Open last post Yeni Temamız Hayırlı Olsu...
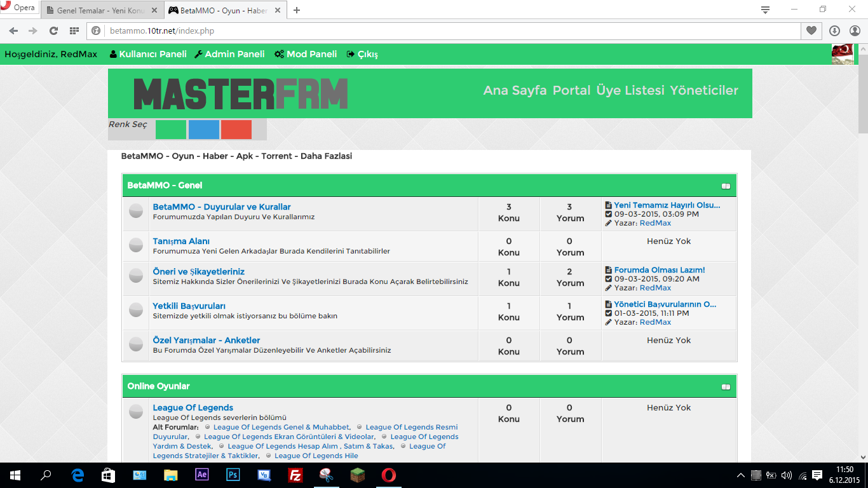868x488 pixels. coord(667,205)
